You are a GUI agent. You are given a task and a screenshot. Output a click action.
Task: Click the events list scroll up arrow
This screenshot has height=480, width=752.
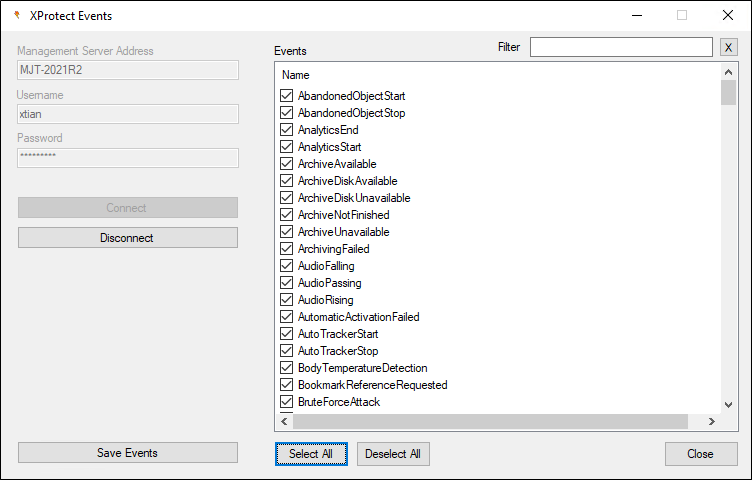(x=728, y=72)
